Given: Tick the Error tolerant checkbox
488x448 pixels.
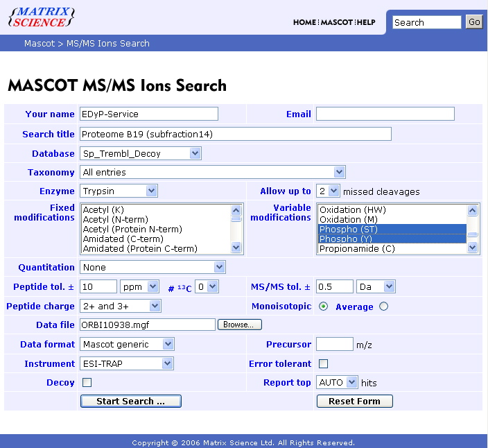Looking at the screenshot, I should pos(323,363).
